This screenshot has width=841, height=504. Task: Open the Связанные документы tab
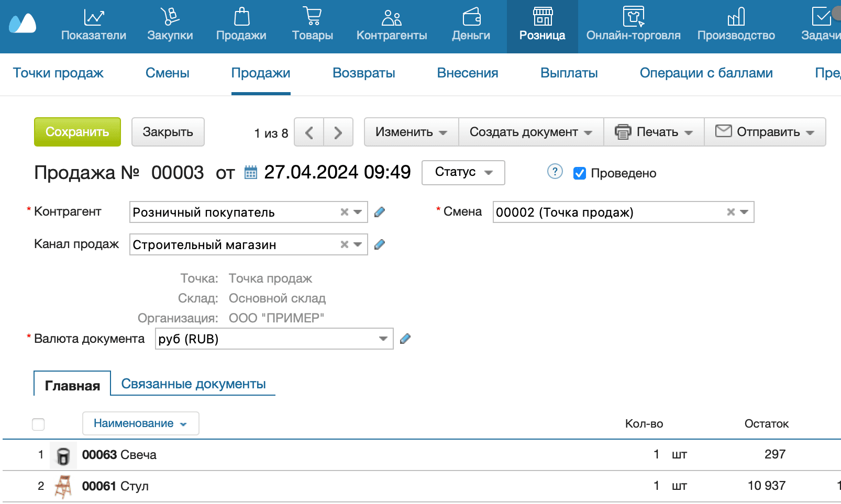click(193, 384)
